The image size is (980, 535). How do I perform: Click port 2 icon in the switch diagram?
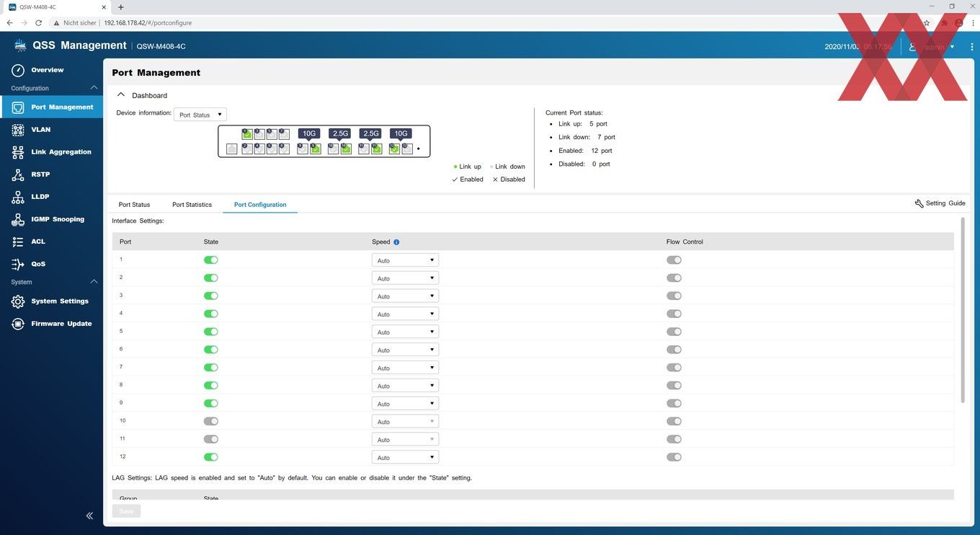247,149
